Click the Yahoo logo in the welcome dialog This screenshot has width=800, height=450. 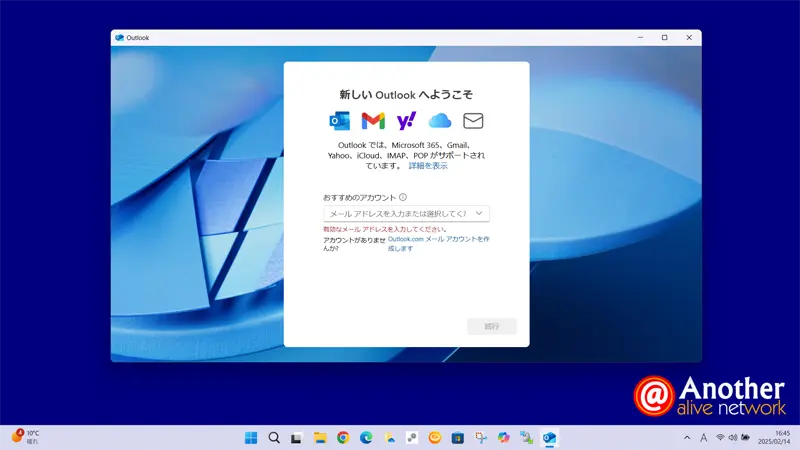[406, 121]
